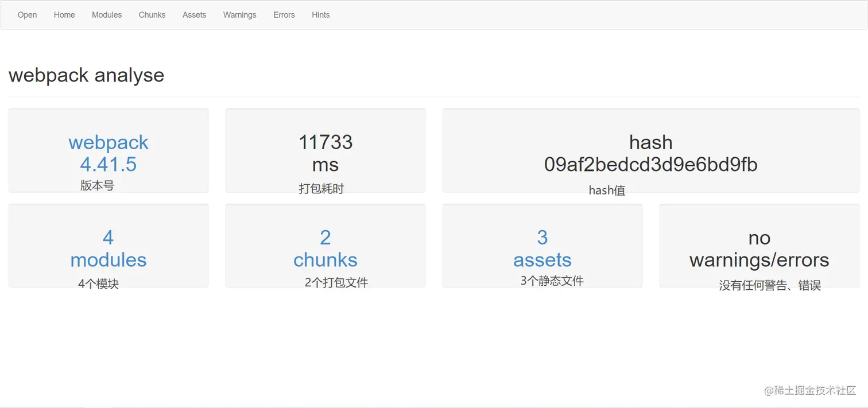
Task: View Errors page in navbar
Action: tap(284, 15)
